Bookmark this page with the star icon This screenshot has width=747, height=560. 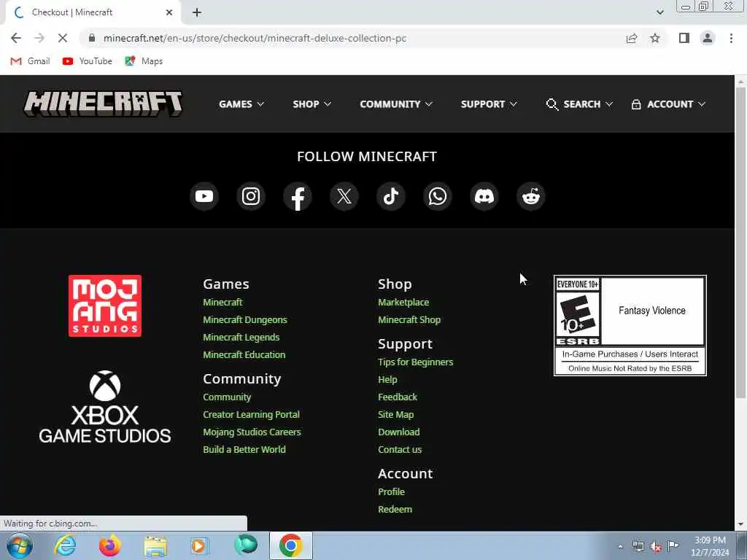coord(655,38)
